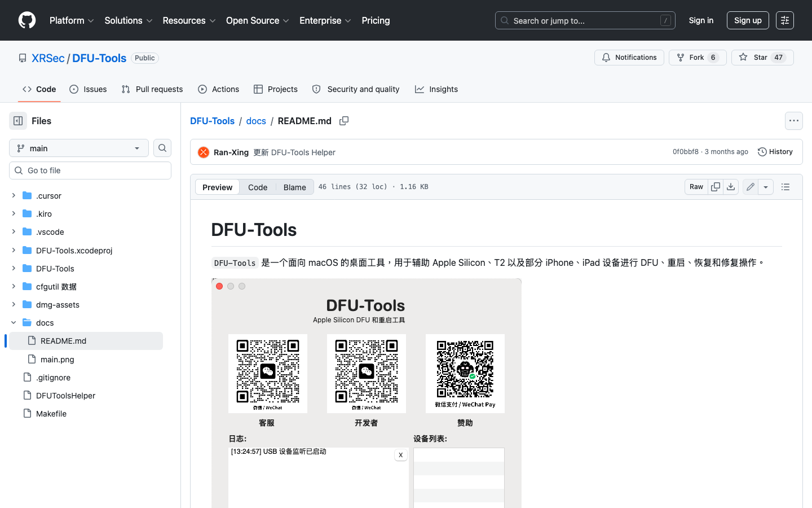Click the repository icon beside XRSec

coord(23,58)
